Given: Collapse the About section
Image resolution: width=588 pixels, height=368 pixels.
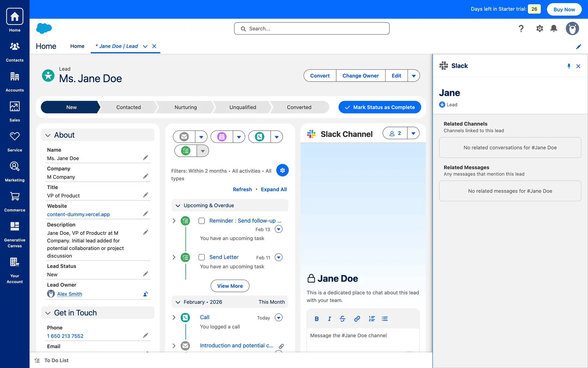Looking at the screenshot, I should click(x=48, y=135).
